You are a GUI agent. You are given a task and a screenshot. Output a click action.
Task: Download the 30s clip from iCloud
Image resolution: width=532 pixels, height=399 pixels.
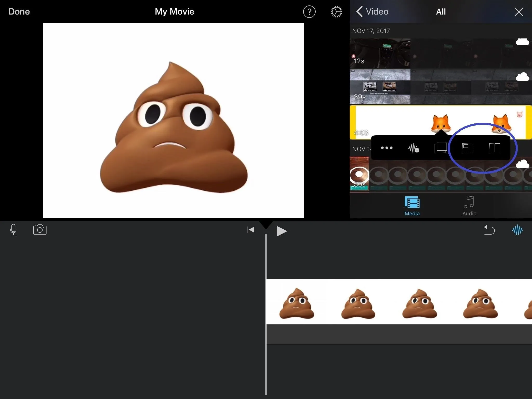click(522, 164)
